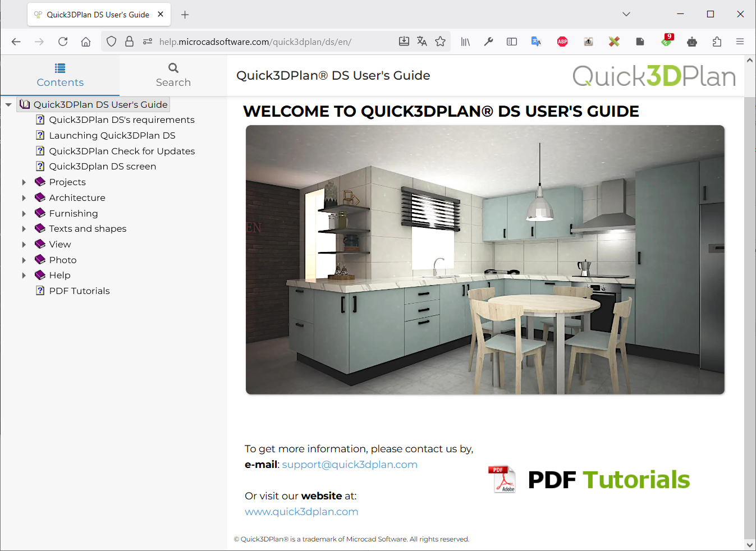
Task: Collapse the Quick3DPlan DS User's Guide root
Action: [x=8, y=105]
